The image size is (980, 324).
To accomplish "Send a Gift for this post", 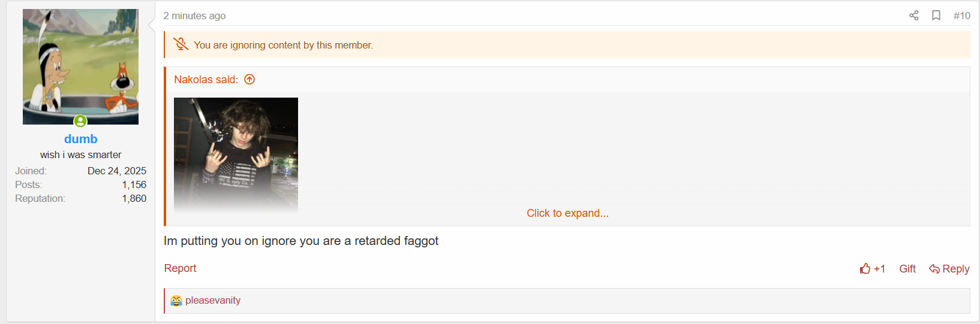I will click(907, 269).
